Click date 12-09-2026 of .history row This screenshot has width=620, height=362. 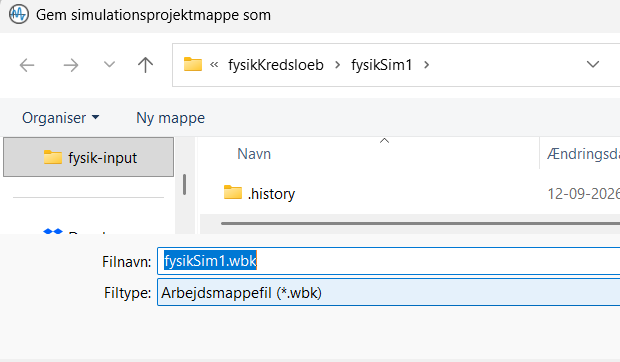(x=583, y=194)
